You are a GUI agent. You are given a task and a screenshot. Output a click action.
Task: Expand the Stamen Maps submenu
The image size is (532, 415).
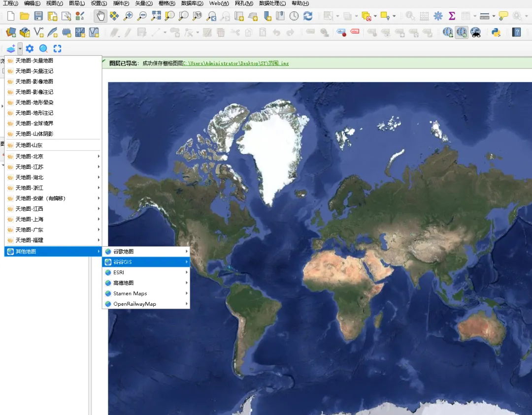pyautogui.click(x=146, y=293)
